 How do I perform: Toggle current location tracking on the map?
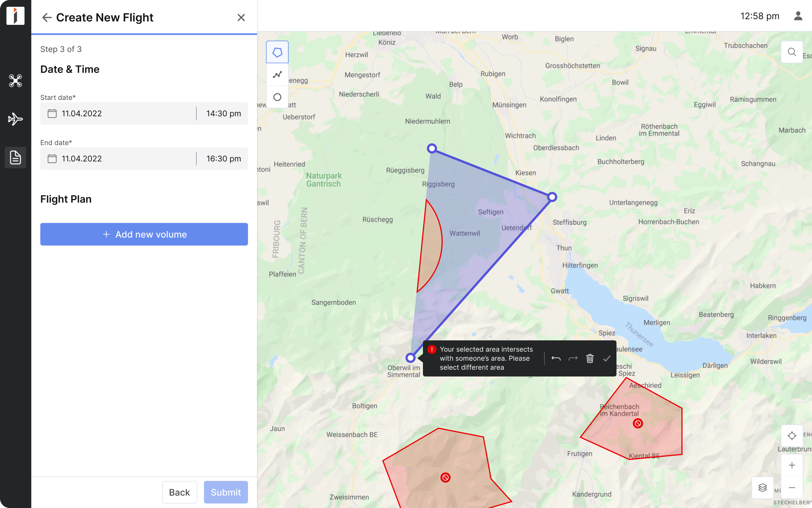792,436
